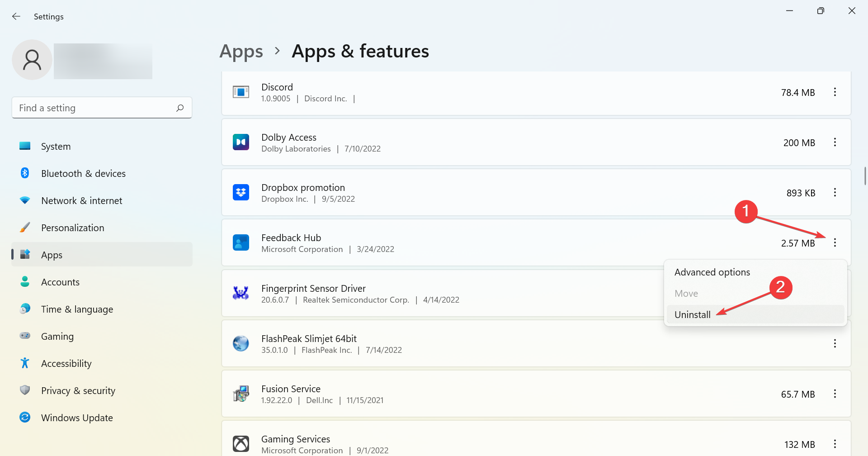Click the 65.7 MB size value
The image size is (868, 456).
click(x=798, y=394)
